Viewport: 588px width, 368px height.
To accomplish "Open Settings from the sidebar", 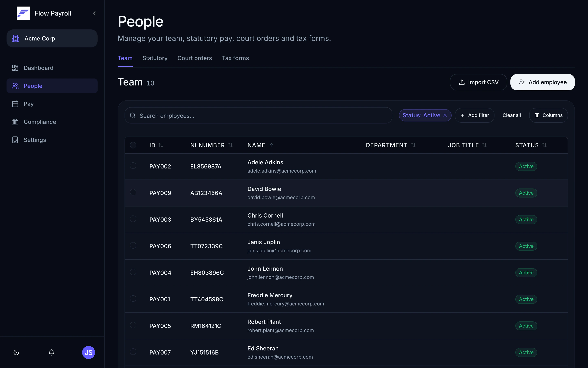I will (x=52, y=140).
